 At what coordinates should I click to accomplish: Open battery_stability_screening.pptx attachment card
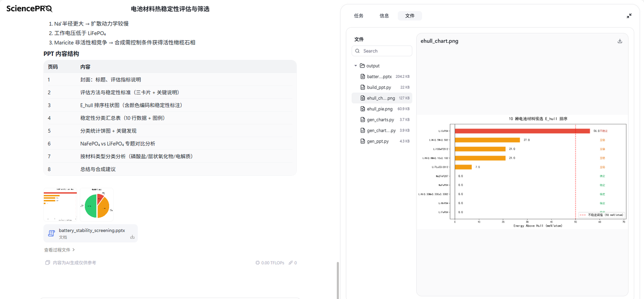pos(90,233)
